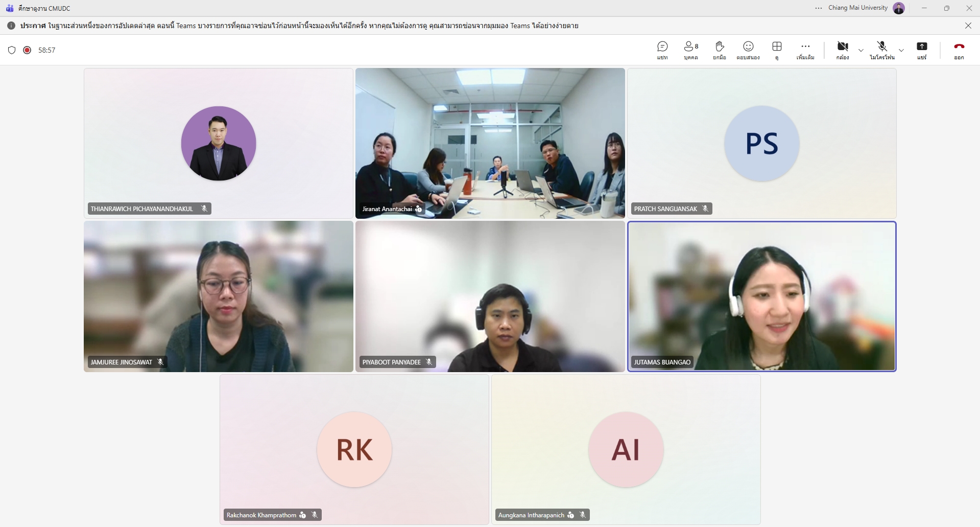The width and height of the screenshot is (980, 527).
Task: Click the red recording indicator
Action: [27, 50]
